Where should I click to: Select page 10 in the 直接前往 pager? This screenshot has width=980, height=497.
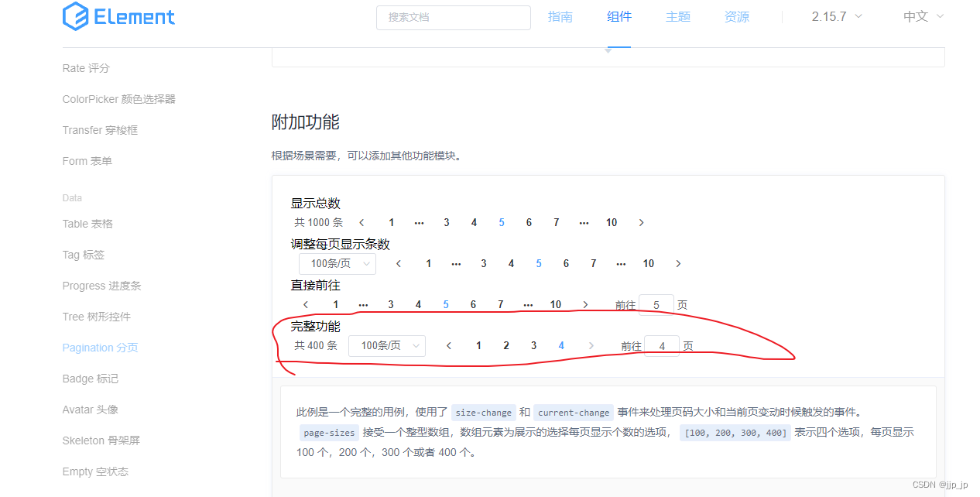(555, 304)
